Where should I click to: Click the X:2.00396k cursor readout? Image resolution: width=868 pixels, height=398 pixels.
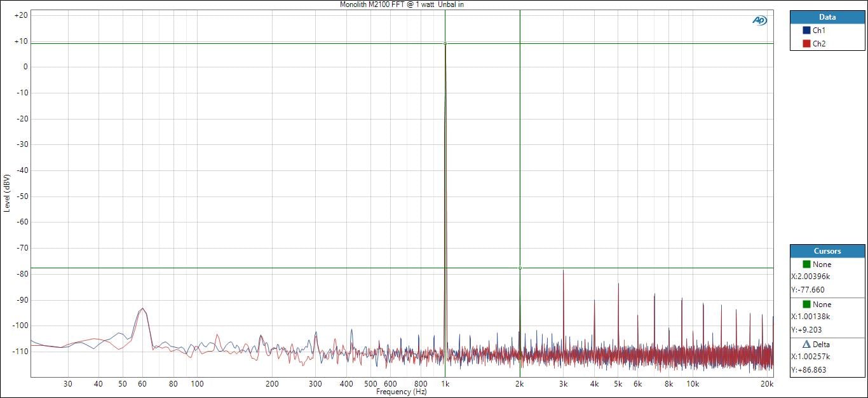(811, 277)
